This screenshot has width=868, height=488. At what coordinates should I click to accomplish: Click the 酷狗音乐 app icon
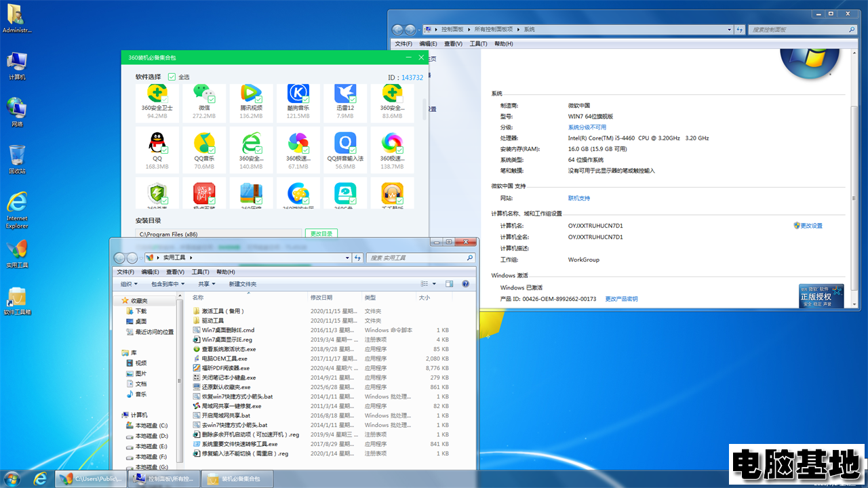pos(298,93)
